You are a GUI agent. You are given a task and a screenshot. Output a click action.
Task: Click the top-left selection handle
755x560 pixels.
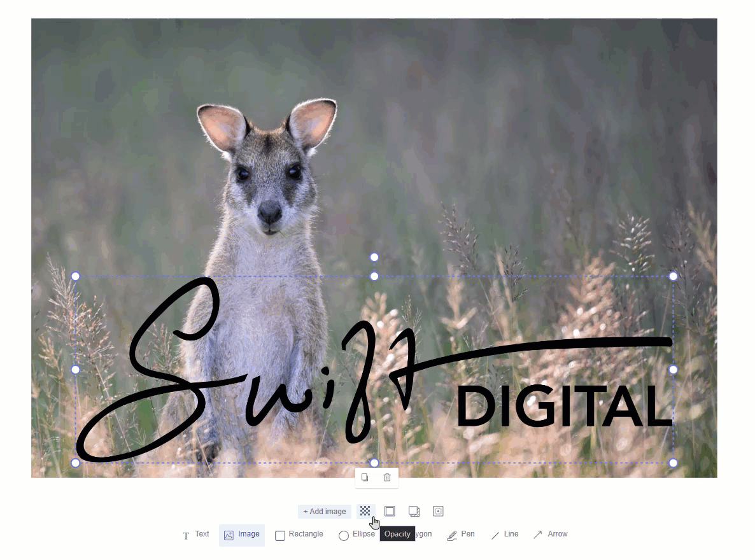pyautogui.click(x=76, y=276)
